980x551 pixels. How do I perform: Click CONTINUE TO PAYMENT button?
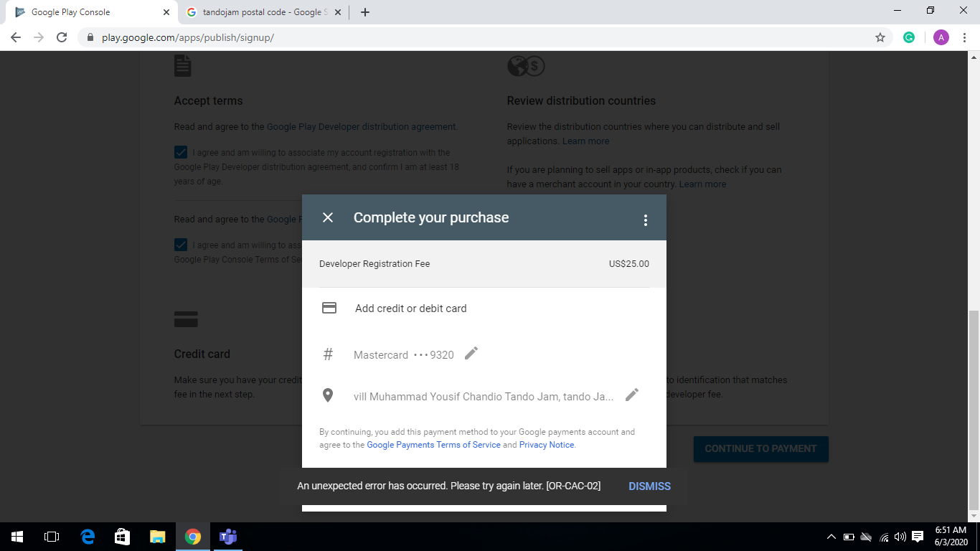point(760,448)
